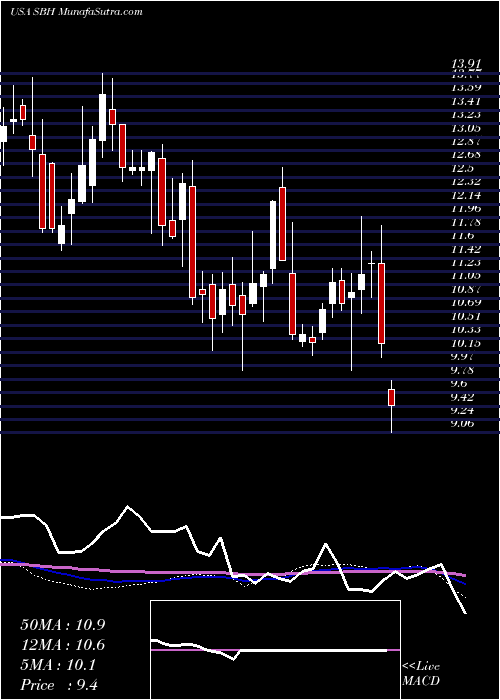Click the 10.51 axis label
This screenshot has width=500, height=700.
point(467,317)
